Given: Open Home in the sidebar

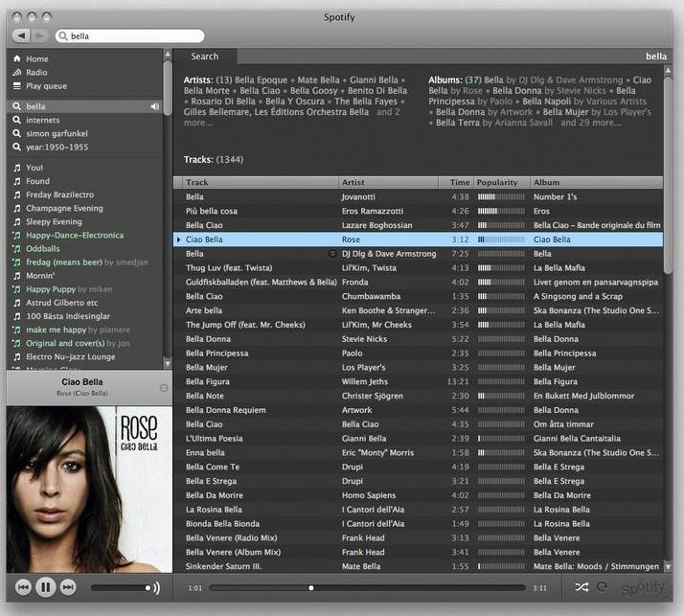Looking at the screenshot, I should (37, 58).
